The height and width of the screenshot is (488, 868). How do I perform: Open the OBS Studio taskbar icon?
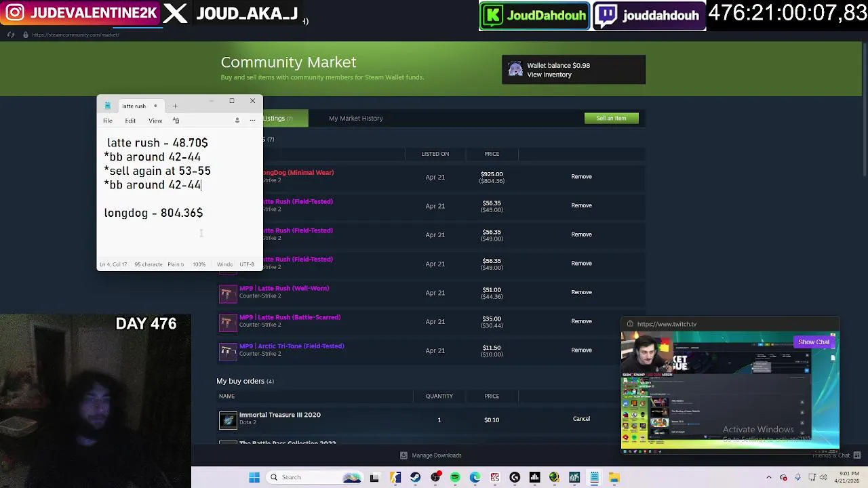pyautogui.click(x=435, y=477)
